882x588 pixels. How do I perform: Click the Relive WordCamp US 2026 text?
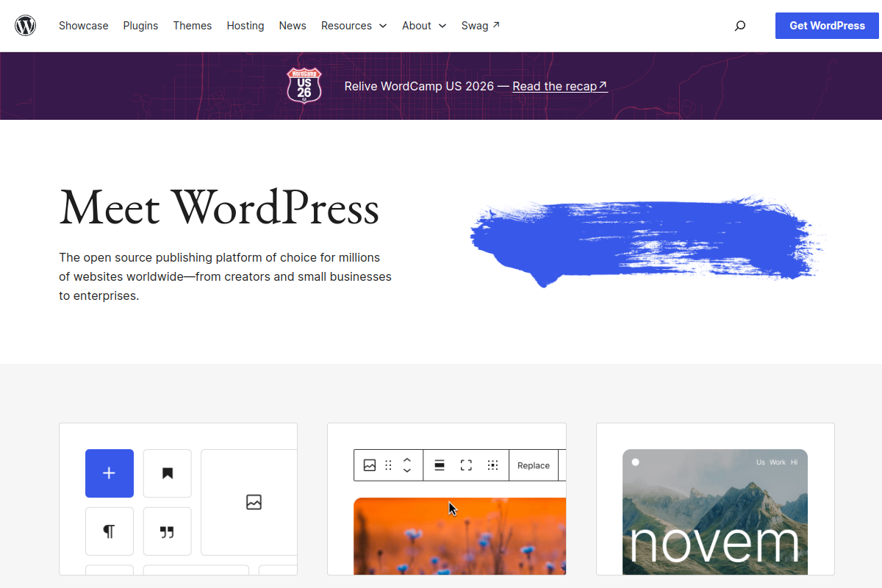[419, 86]
